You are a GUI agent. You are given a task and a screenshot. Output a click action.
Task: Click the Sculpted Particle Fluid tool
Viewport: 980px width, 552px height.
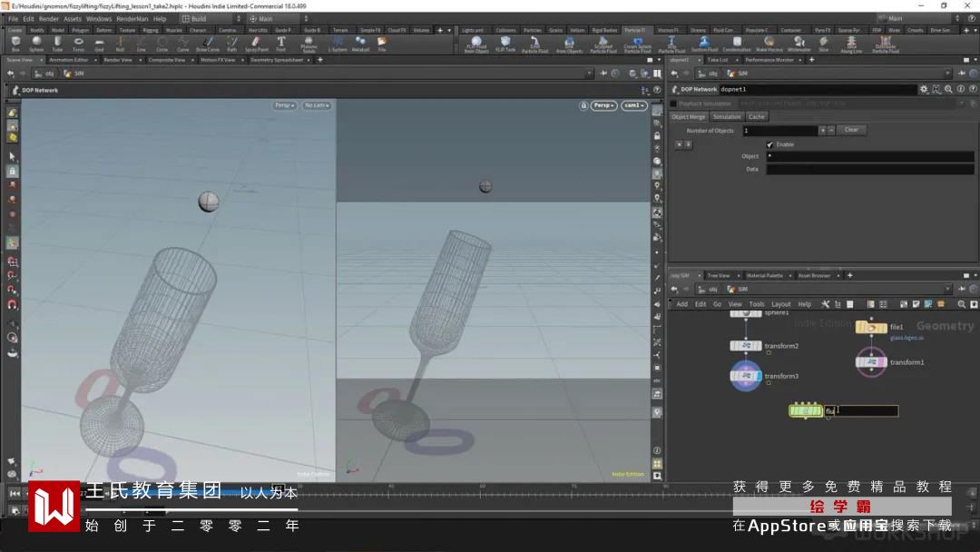(x=603, y=44)
